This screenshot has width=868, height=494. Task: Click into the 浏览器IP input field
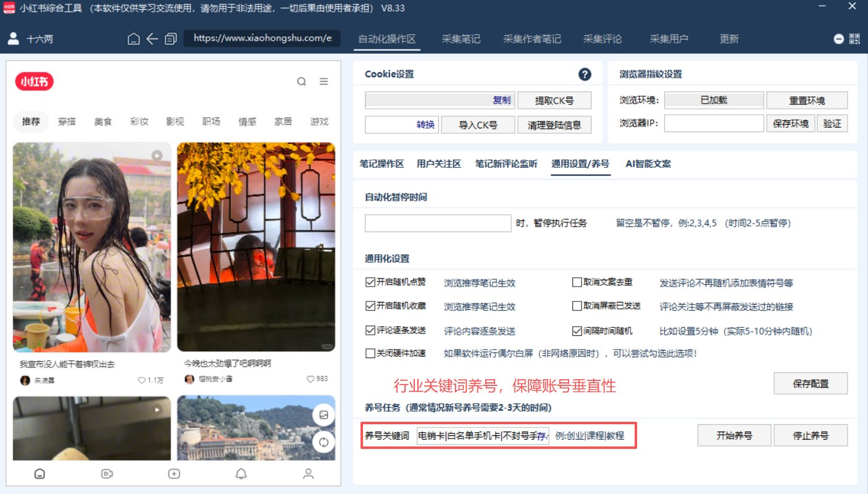tap(714, 124)
